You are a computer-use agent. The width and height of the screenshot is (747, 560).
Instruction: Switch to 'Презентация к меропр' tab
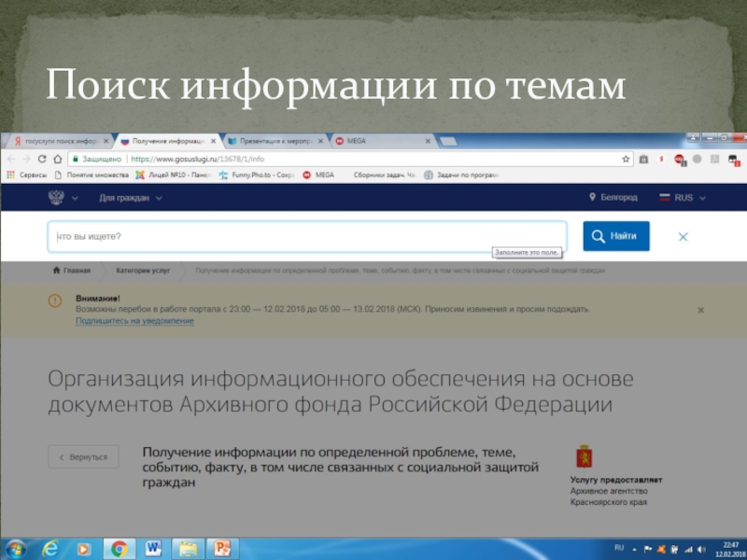277,141
